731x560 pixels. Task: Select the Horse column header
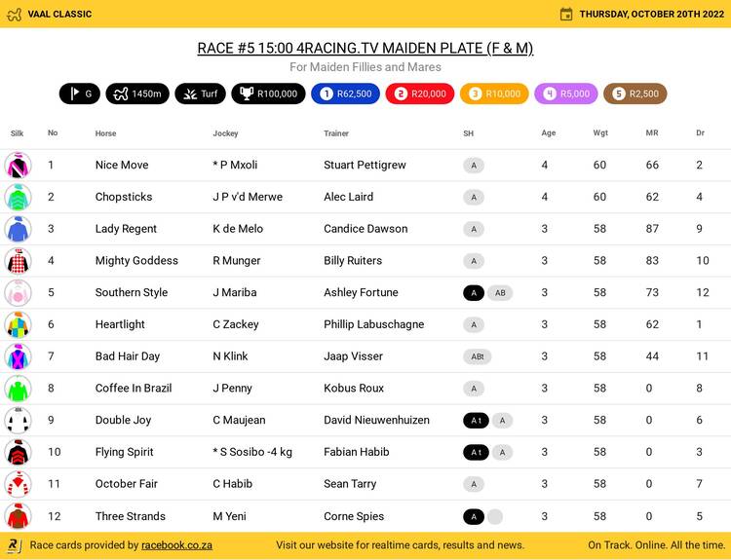click(x=105, y=133)
